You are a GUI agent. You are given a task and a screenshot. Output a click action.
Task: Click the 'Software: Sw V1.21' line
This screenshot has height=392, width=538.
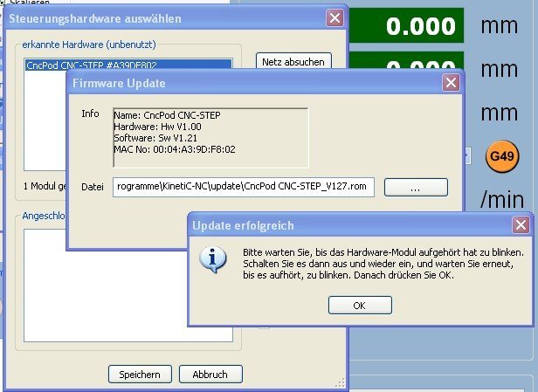click(155, 138)
